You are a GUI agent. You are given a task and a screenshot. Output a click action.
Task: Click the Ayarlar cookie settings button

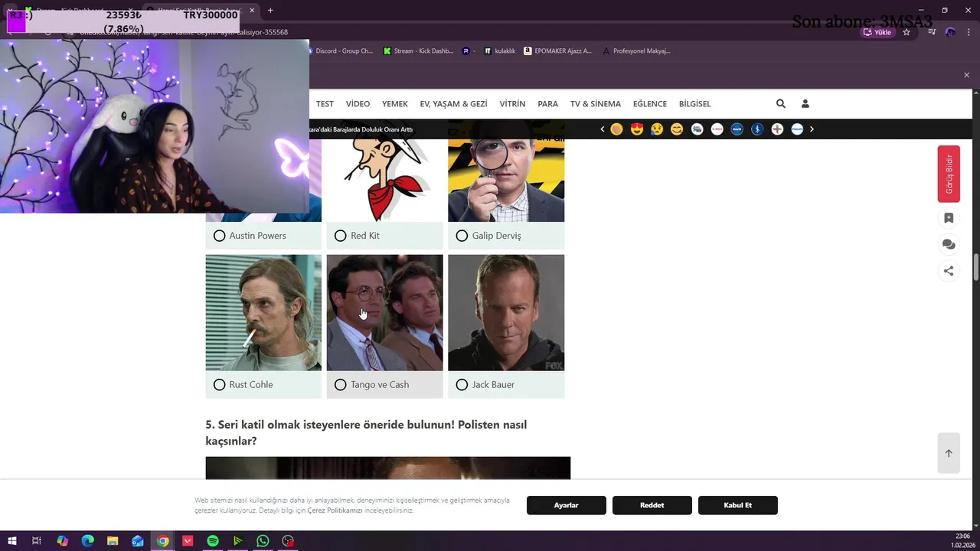(567, 505)
